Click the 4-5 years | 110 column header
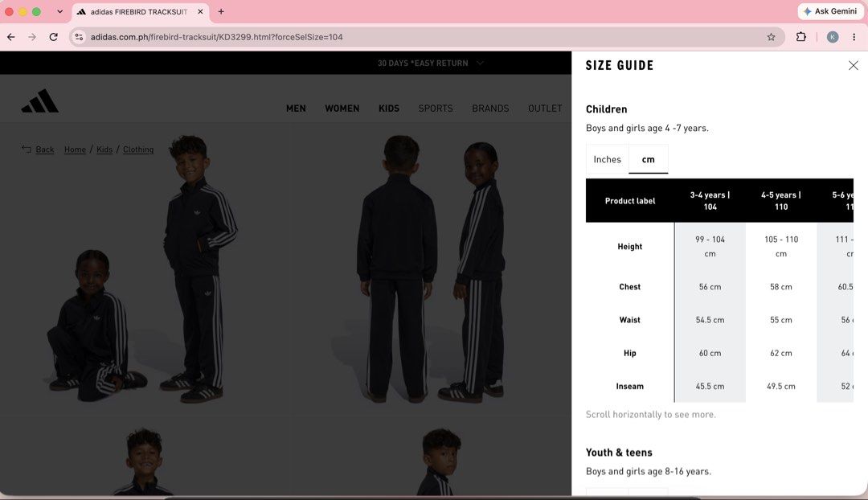Viewport: 868px width, 500px height. point(780,200)
